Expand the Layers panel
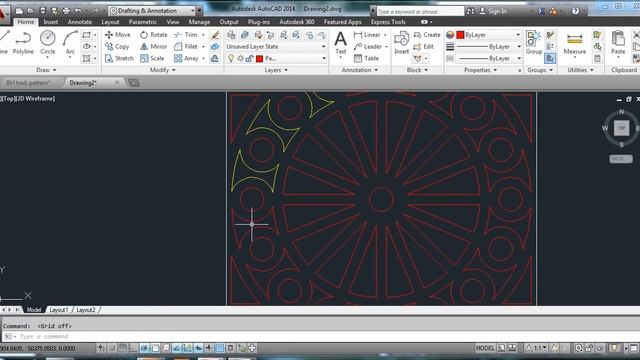This screenshot has width=640, height=360. pyautogui.click(x=276, y=70)
